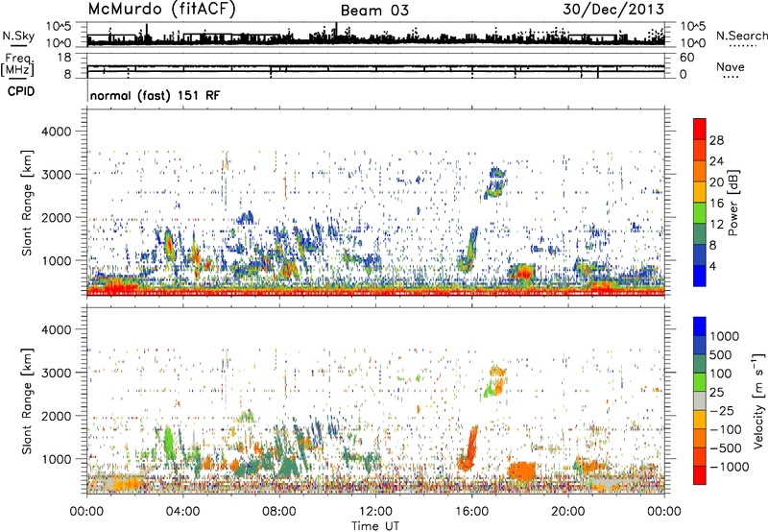Click the 'McMurdo (fitACF)' title text
768x532 pixels.
tap(161, 9)
